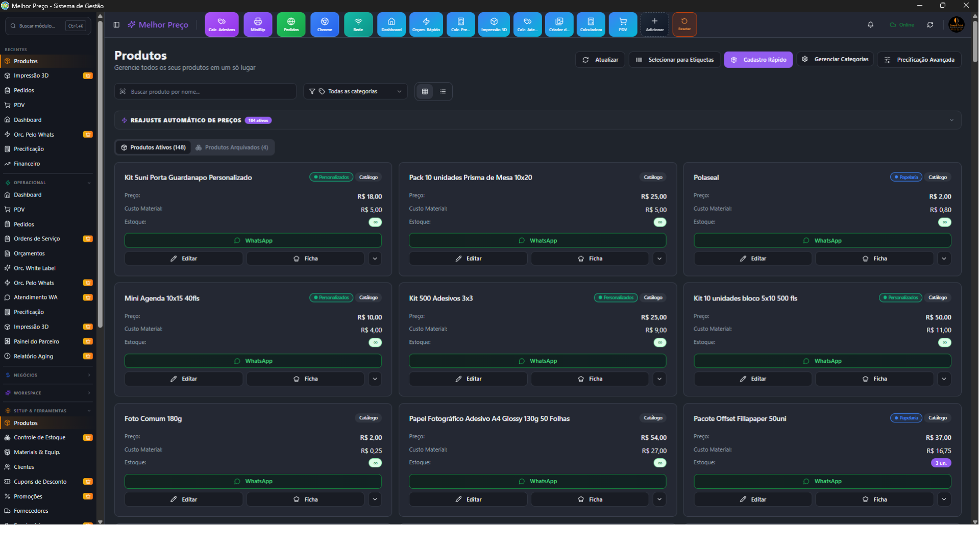Launch the MiniRip shortcut
The image size is (980, 551).
[258, 24]
